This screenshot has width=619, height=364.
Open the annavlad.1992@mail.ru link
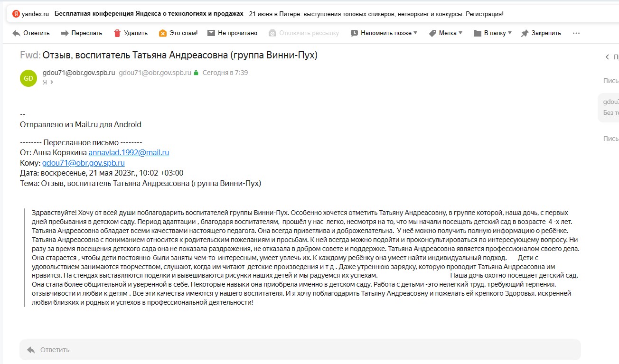tap(129, 152)
